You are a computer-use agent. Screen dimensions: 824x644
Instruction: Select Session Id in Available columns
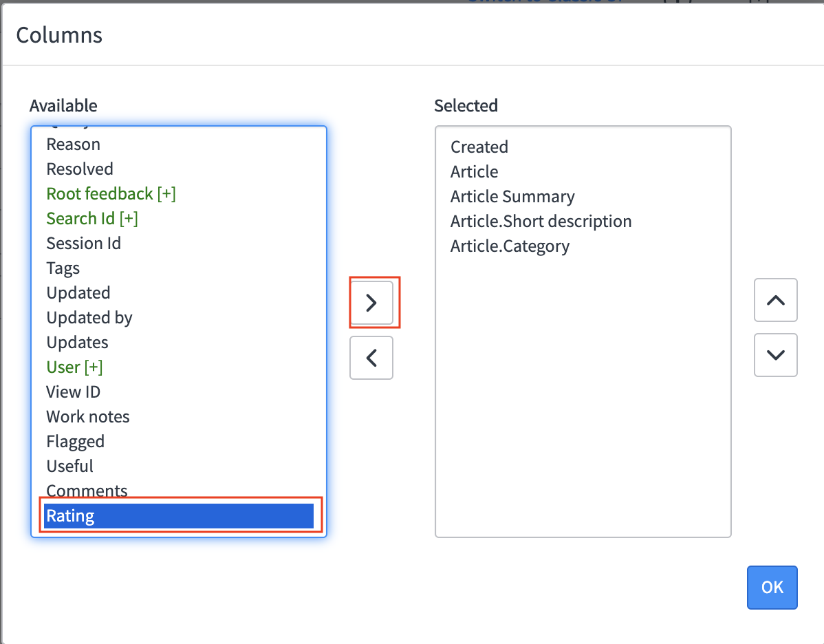(x=83, y=244)
